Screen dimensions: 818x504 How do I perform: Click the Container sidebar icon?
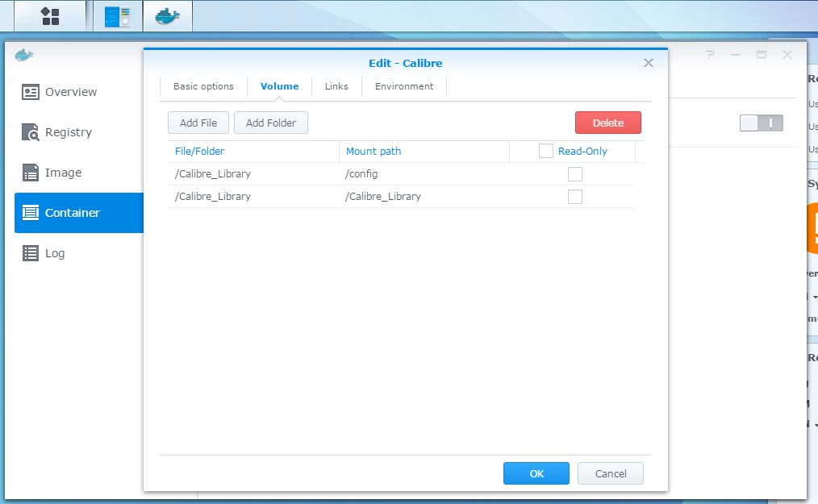tap(31, 213)
